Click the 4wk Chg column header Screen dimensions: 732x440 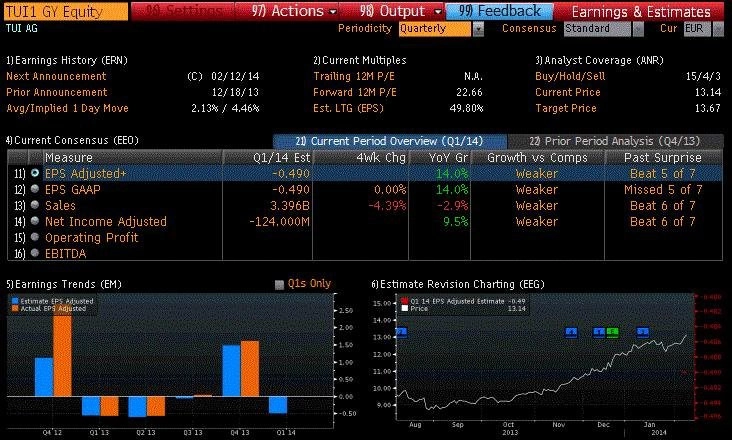361,158
